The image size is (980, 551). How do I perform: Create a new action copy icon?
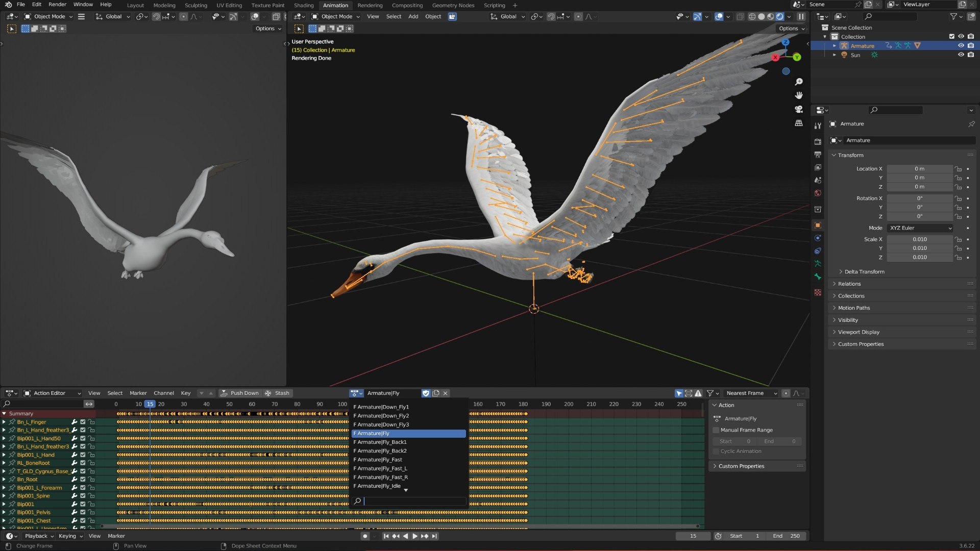(435, 393)
